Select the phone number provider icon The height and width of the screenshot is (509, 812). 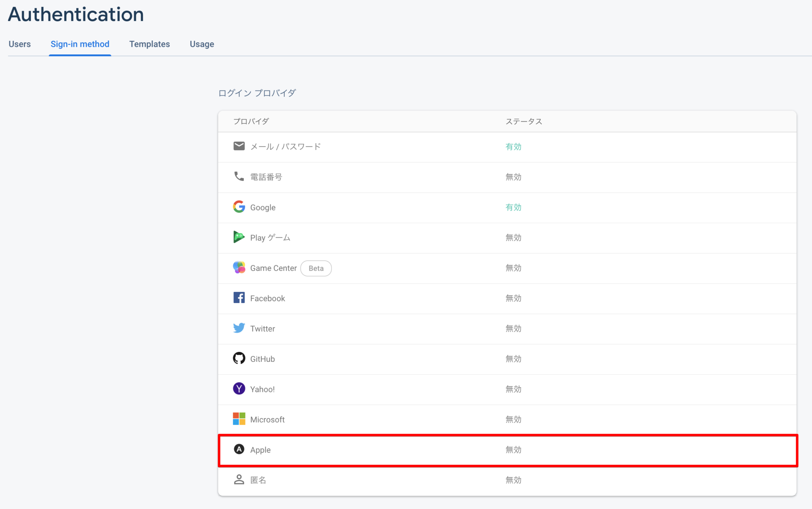point(239,177)
